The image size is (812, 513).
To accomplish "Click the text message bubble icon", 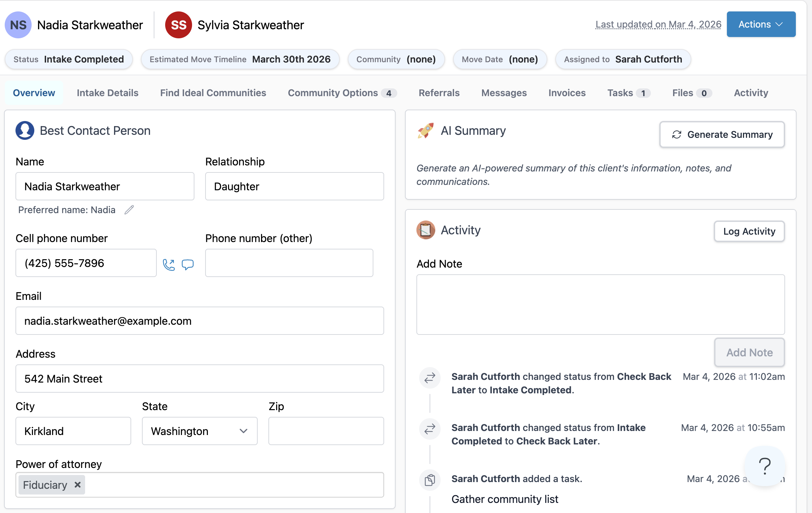I will pos(187,265).
